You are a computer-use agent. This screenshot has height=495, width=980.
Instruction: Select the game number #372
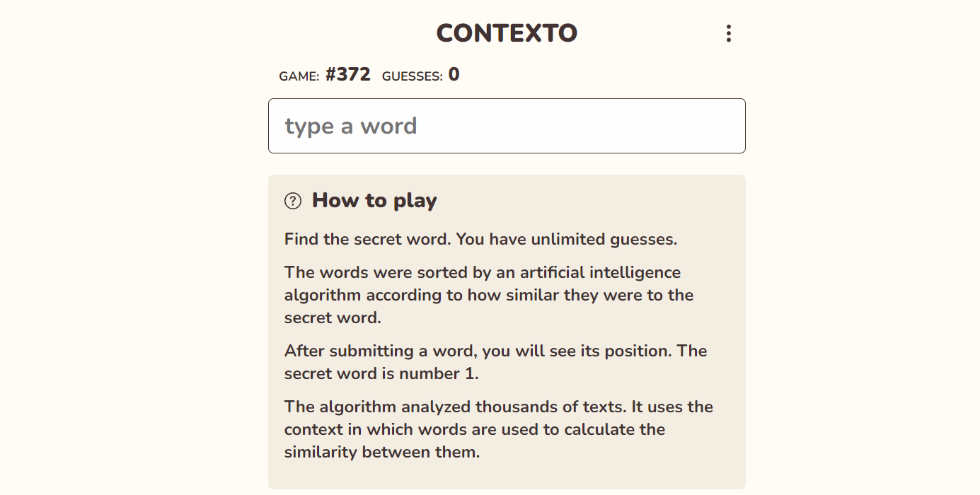click(347, 74)
